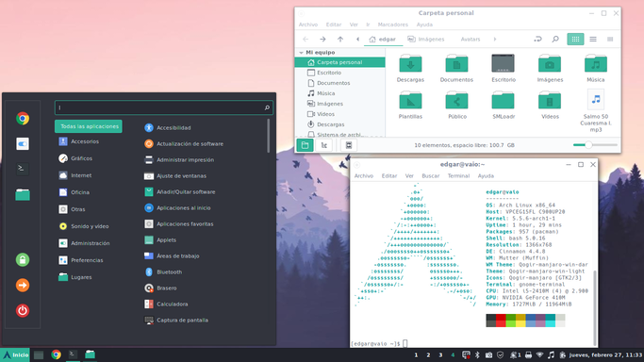Open the lock screen icon in menu
644x362 pixels.
tap(23, 259)
